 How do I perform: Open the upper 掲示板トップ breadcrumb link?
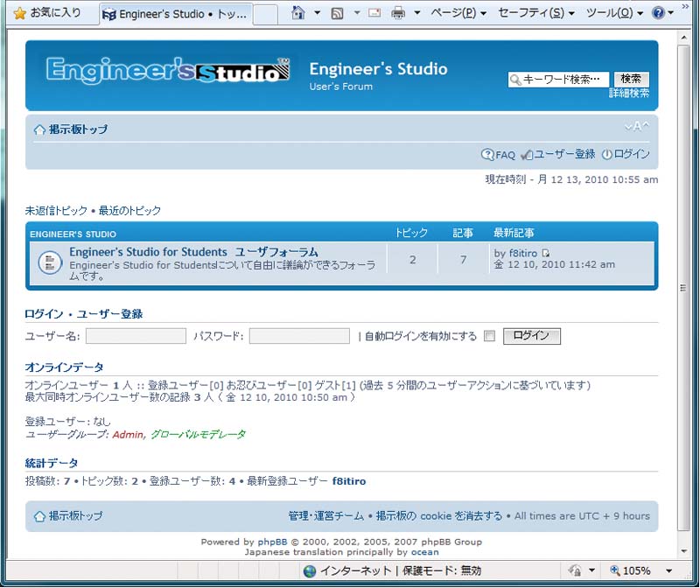tap(78, 129)
